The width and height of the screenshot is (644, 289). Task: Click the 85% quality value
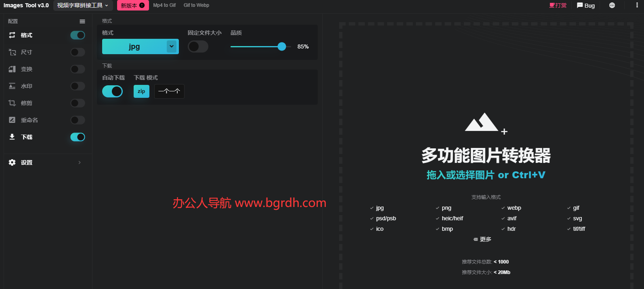(x=303, y=46)
